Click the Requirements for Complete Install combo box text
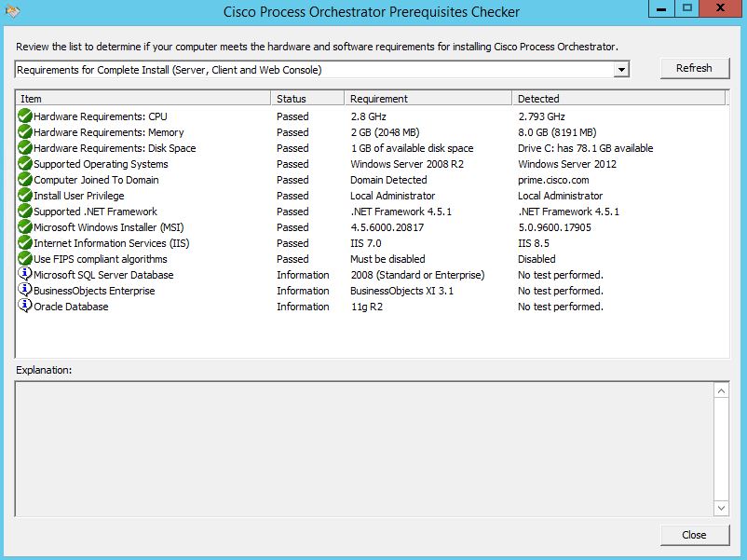This screenshot has width=747, height=560. click(x=170, y=70)
